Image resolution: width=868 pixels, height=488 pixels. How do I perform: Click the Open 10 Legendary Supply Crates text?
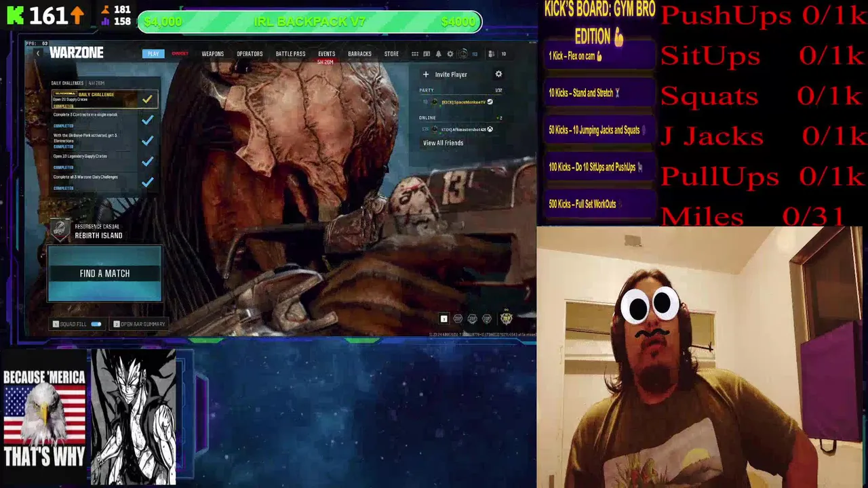coord(80,157)
